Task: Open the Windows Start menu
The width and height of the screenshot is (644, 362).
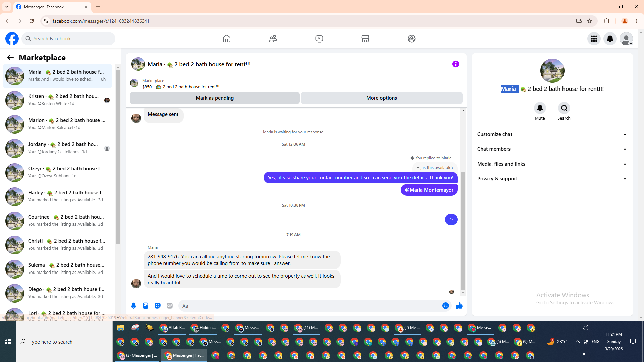Action: (x=8, y=342)
